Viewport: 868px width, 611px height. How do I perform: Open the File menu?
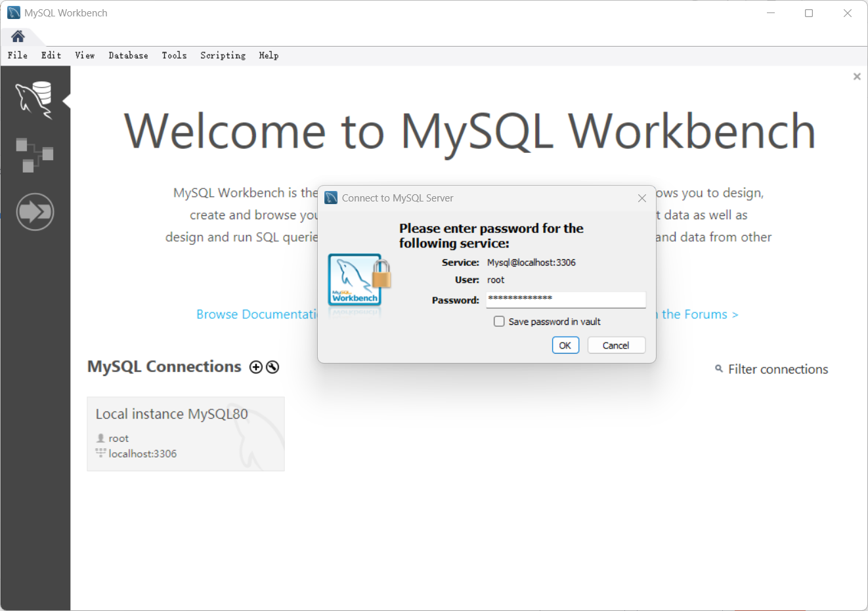point(18,56)
